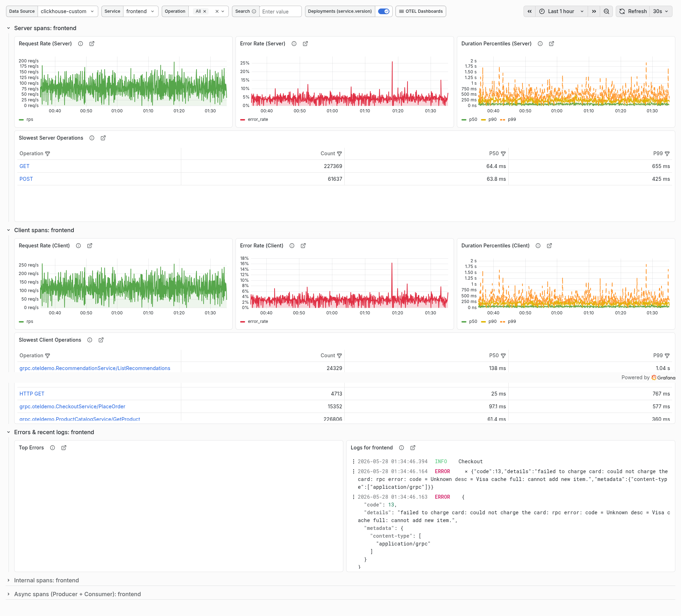Viewport: 681px width, 616px height.
Task: Show info for Error Rate (Client)
Action: [x=292, y=246]
